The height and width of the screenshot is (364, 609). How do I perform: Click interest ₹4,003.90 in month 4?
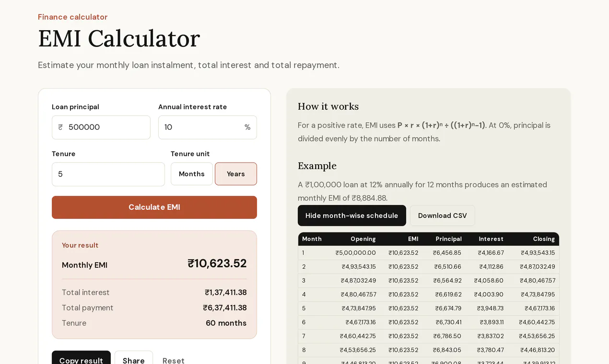coord(489,295)
